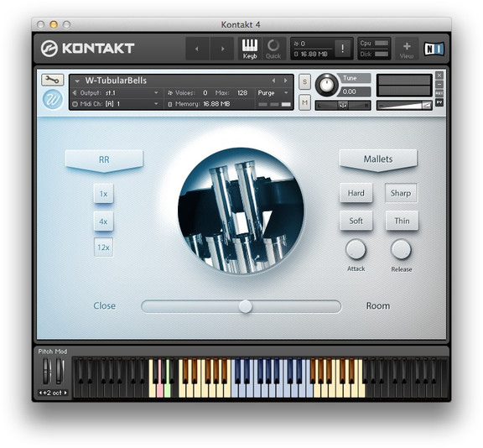Screen dimensions: 483x448
Task: Go to previous browser item arrow in header
Action: click(197, 49)
